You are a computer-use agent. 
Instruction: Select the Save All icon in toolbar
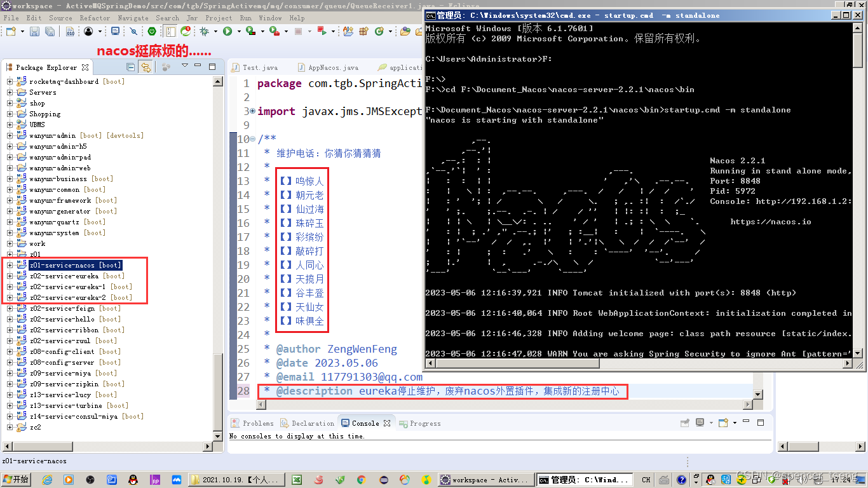coord(49,30)
